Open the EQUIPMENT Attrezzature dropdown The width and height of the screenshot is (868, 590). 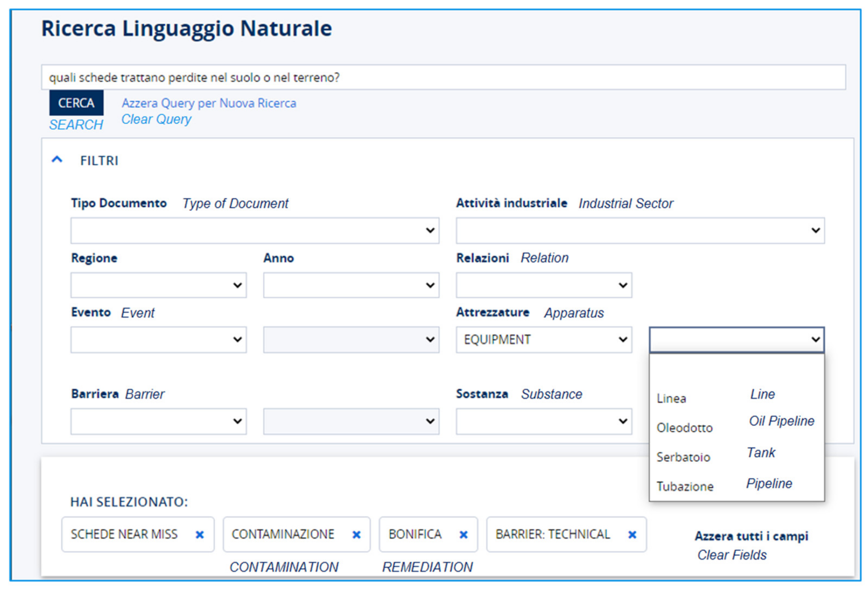click(543, 339)
